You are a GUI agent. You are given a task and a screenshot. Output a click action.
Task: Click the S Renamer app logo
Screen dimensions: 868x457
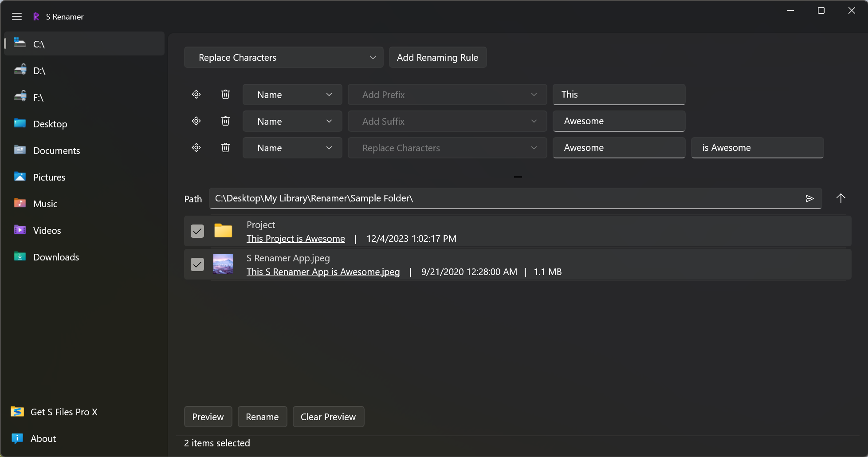pos(36,16)
